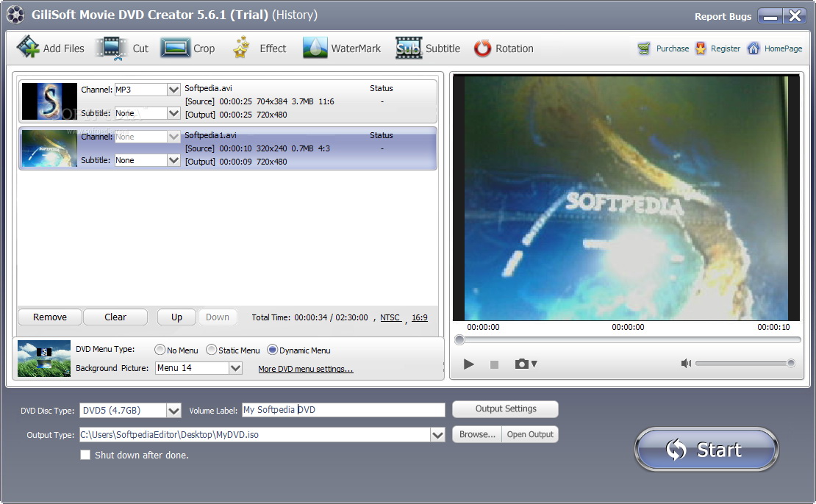Open the DVD Disc Type dropdown

click(173, 411)
